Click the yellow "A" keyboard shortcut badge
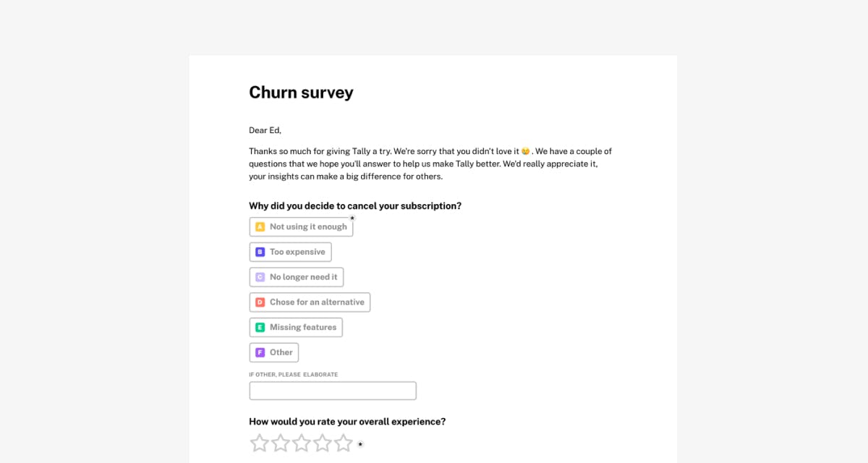This screenshot has height=463, width=868. pos(260,226)
